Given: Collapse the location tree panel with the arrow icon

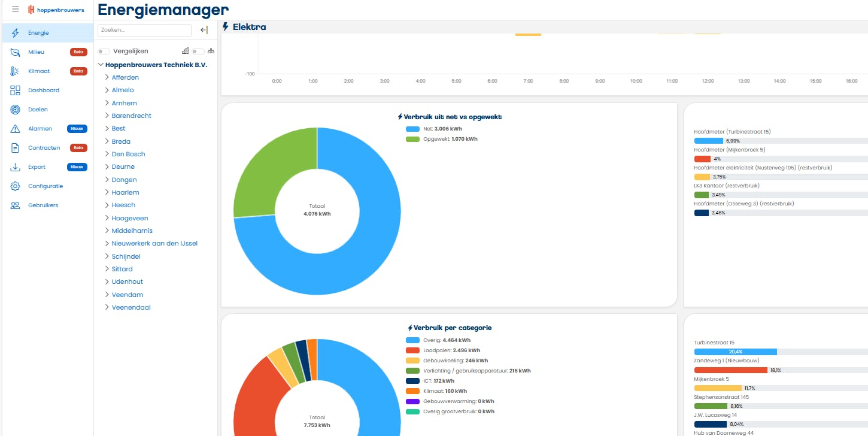Looking at the screenshot, I should [204, 30].
